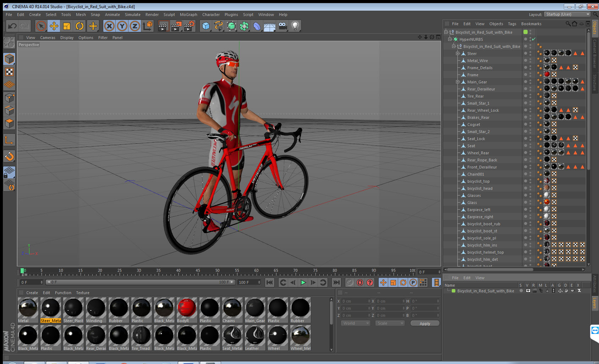The image size is (599, 364).
Task: Open the Character menu
Action: pyautogui.click(x=211, y=15)
